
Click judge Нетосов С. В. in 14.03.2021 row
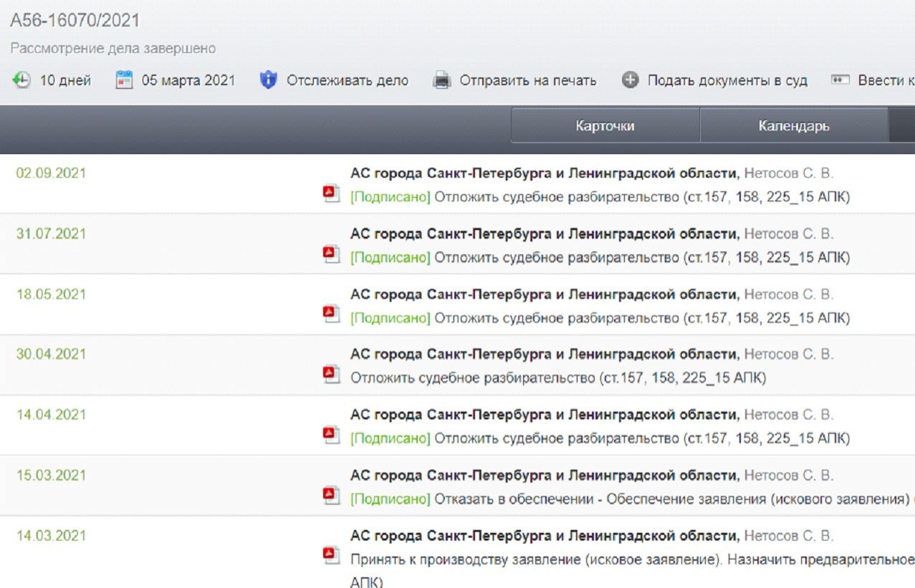(x=789, y=536)
